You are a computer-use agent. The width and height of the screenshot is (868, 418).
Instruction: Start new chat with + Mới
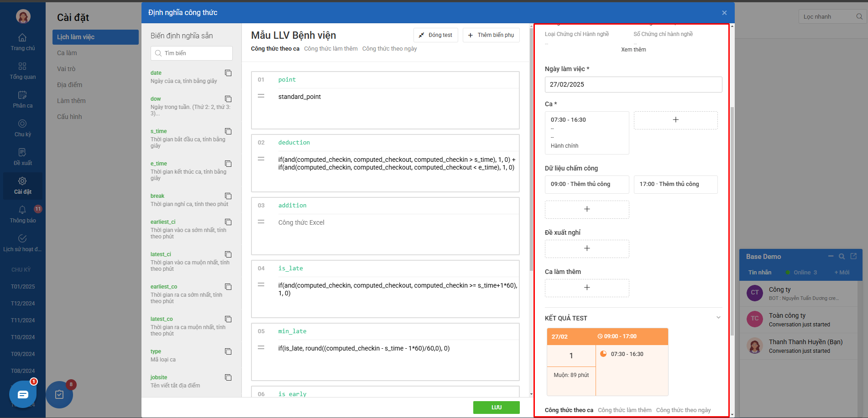click(x=842, y=273)
